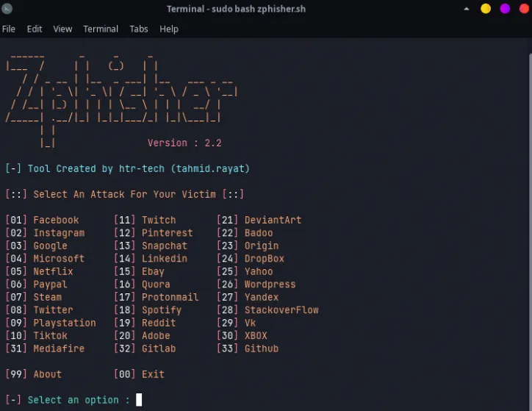Viewport: 532px width, 411px height.
Task: Click the purple maximize window button
Action: coord(505,9)
